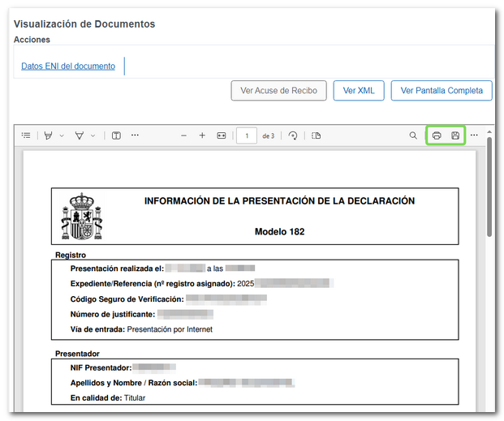Search the PDF with magnifier icon
The height and width of the screenshot is (421, 504).
[413, 135]
